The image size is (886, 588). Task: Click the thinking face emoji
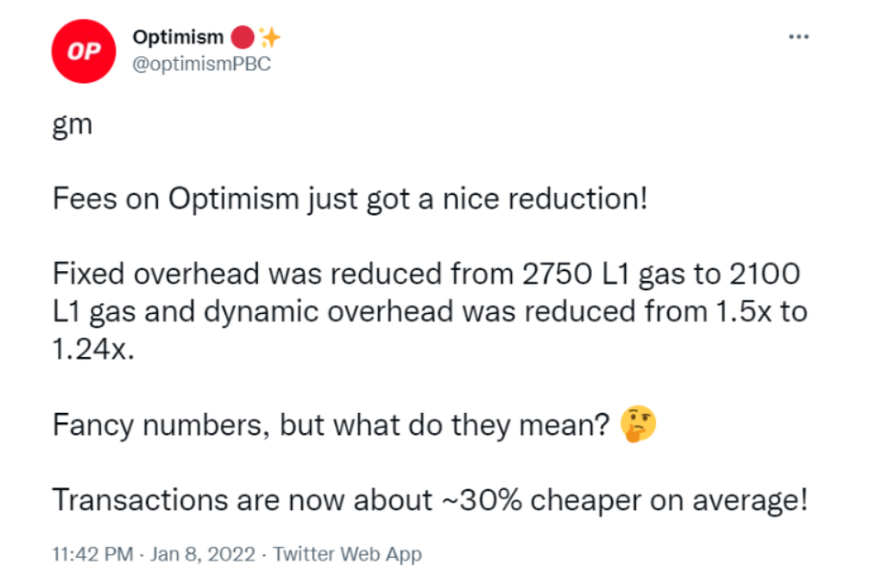(x=638, y=423)
